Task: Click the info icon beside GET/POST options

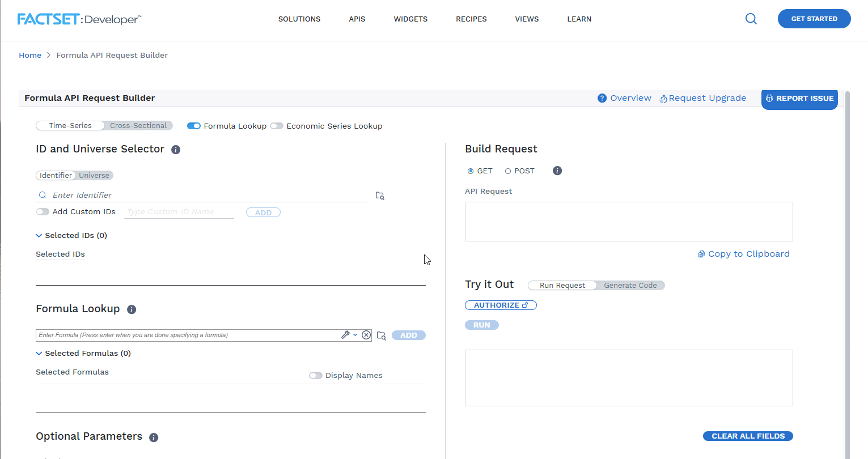Action: [557, 171]
